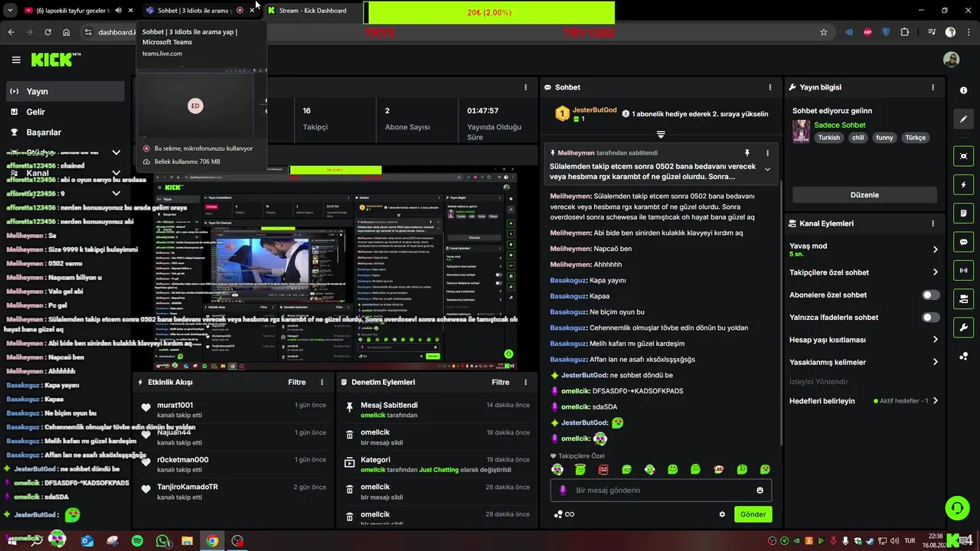Toggle the stream preview widget icon in the right sidebar
980x551 pixels.
coord(963,156)
